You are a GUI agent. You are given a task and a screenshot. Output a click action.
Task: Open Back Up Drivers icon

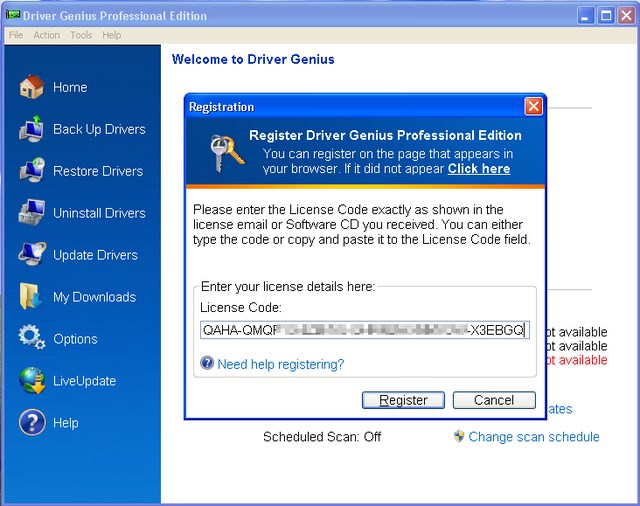(x=31, y=129)
